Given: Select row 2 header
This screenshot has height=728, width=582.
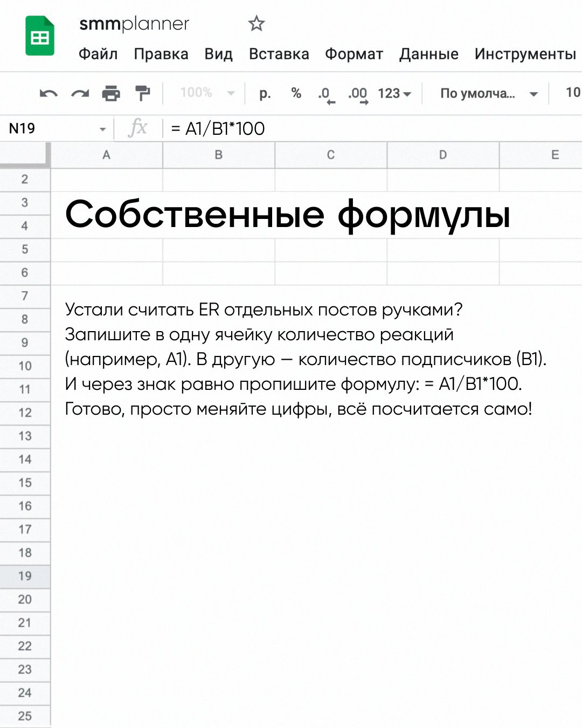Looking at the screenshot, I should [x=25, y=180].
